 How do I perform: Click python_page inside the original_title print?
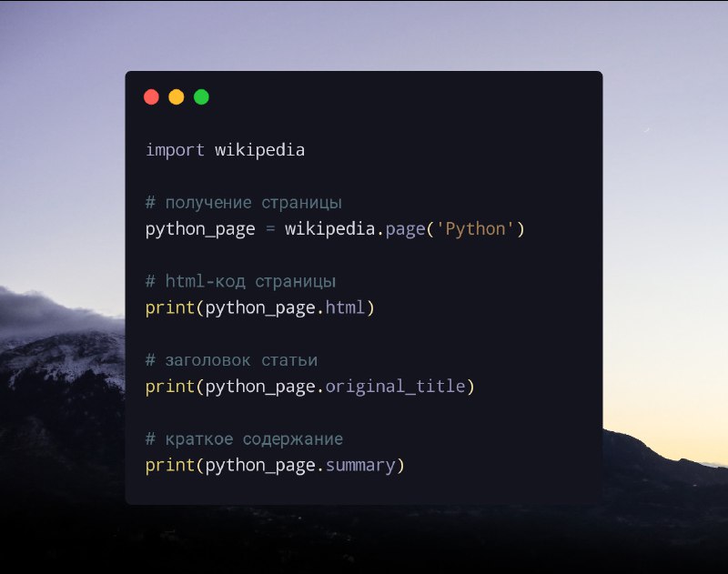point(260,387)
